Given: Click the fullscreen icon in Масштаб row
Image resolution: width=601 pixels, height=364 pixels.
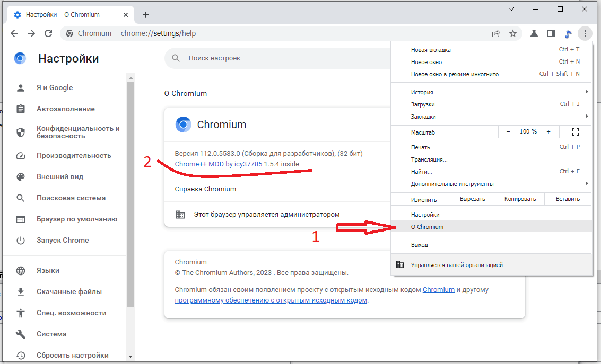Looking at the screenshot, I should point(576,132).
